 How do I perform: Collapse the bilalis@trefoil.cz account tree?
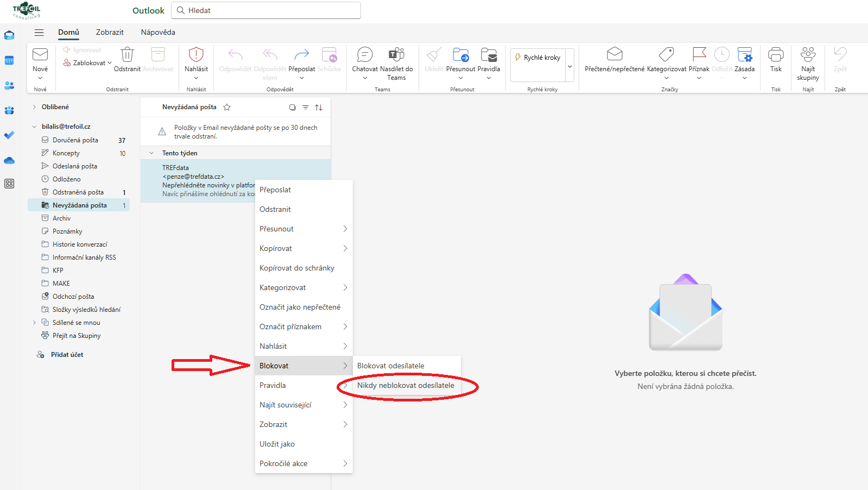(34, 127)
